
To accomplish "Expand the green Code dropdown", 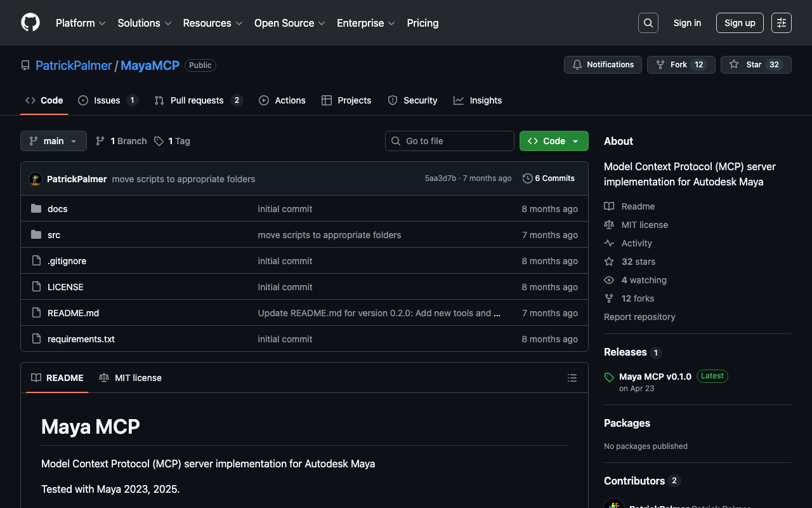I will [553, 141].
